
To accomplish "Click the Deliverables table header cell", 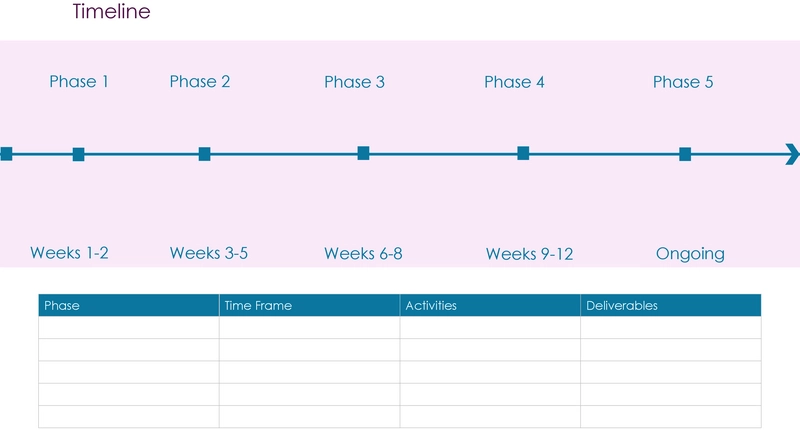I will coord(671,306).
